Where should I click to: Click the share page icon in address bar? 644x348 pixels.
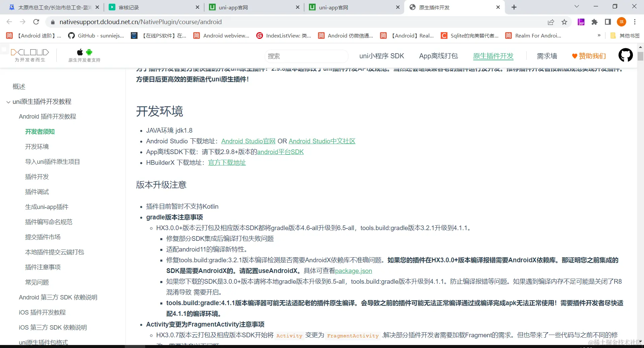click(551, 22)
